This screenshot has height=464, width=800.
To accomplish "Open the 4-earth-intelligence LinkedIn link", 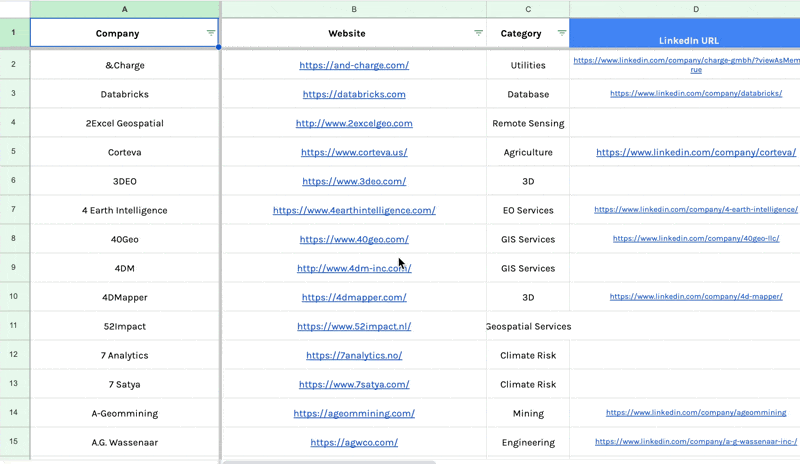I will click(696, 209).
